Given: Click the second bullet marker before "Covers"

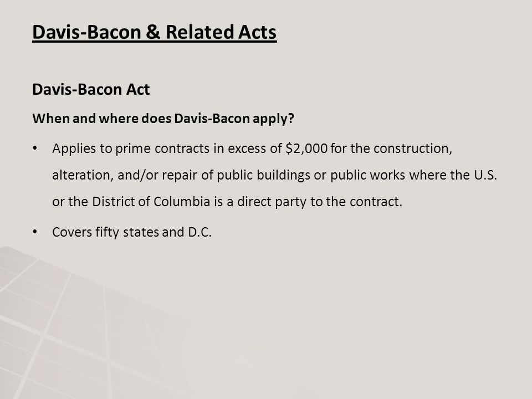Looking at the screenshot, I should click(x=35, y=232).
